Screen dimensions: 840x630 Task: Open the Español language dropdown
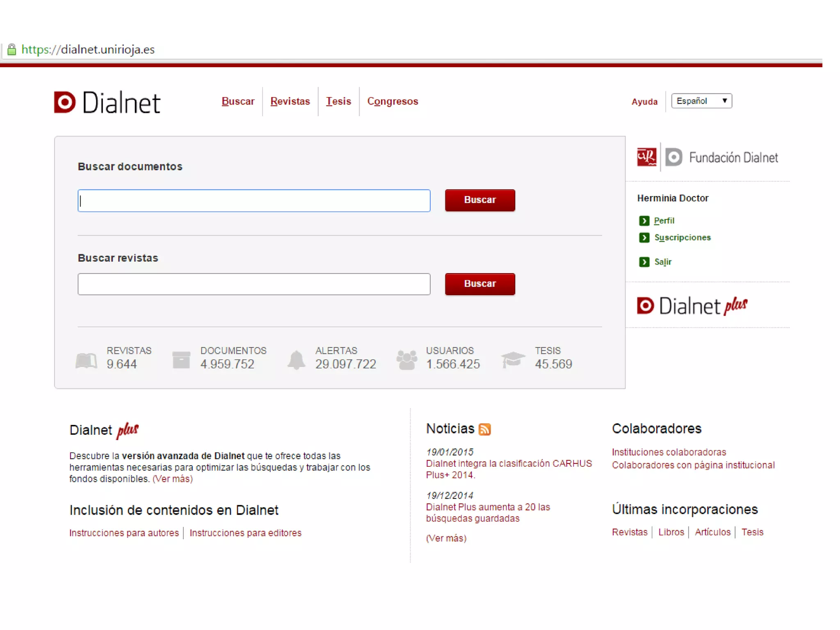point(701,101)
